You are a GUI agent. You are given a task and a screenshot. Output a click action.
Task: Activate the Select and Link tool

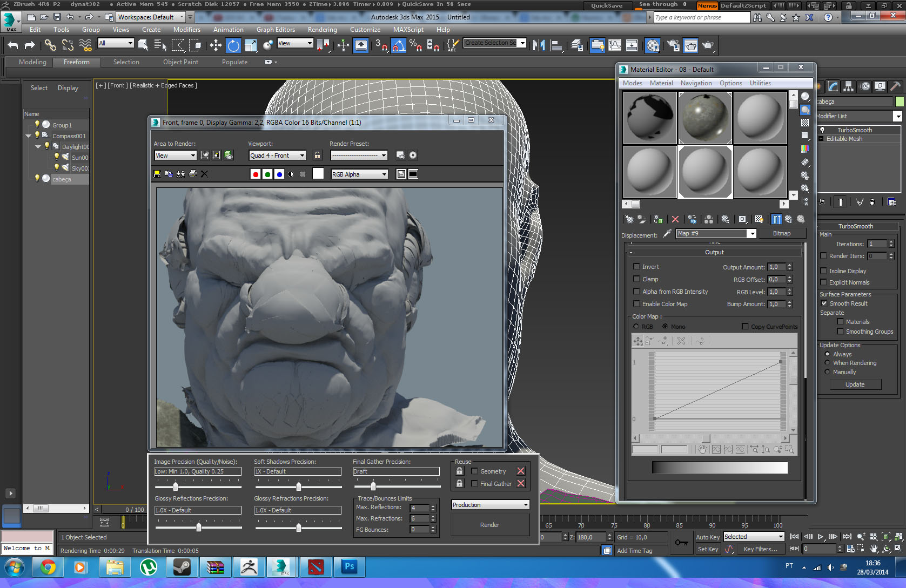50,45
